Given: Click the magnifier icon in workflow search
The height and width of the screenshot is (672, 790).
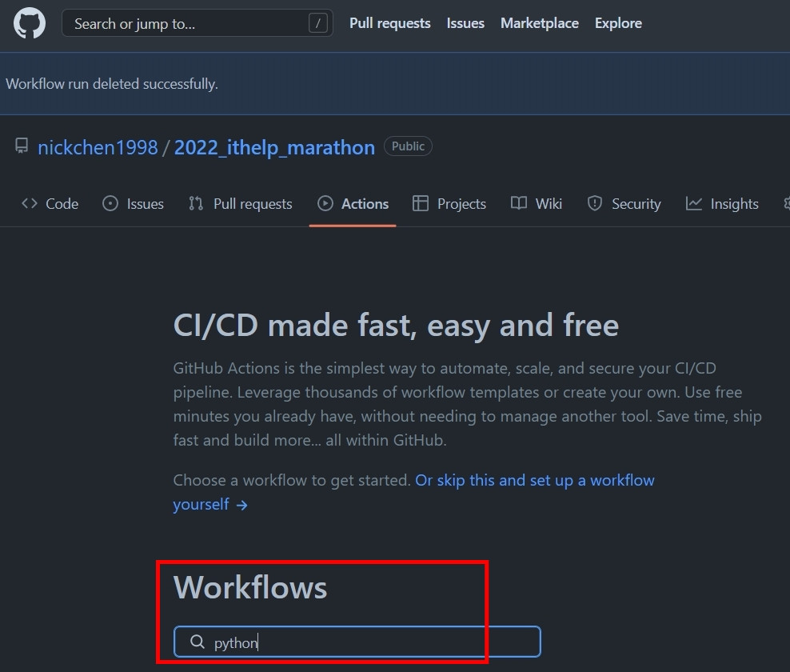Looking at the screenshot, I should pos(197,642).
